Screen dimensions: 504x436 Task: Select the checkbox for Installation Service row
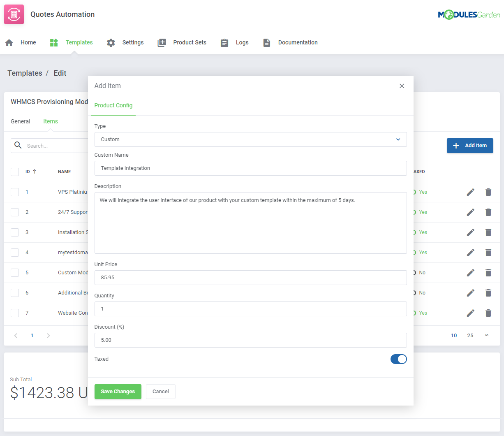click(15, 232)
